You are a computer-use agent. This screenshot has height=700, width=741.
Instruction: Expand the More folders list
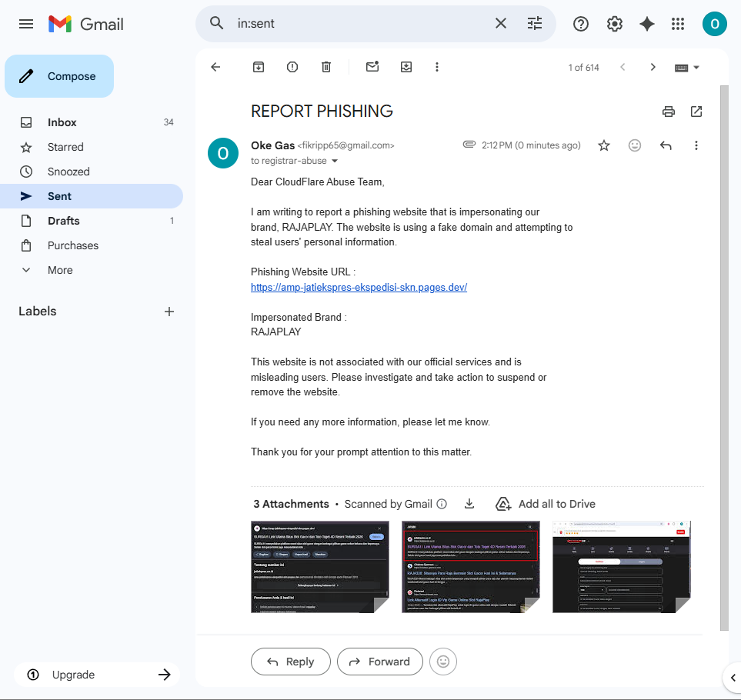(x=92, y=270)
